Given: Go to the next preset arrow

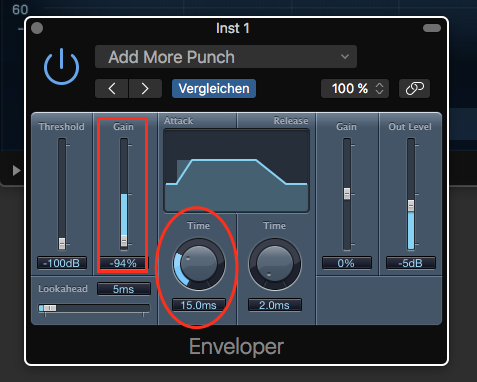Looking at the screenshot, I should coord(145,89).
